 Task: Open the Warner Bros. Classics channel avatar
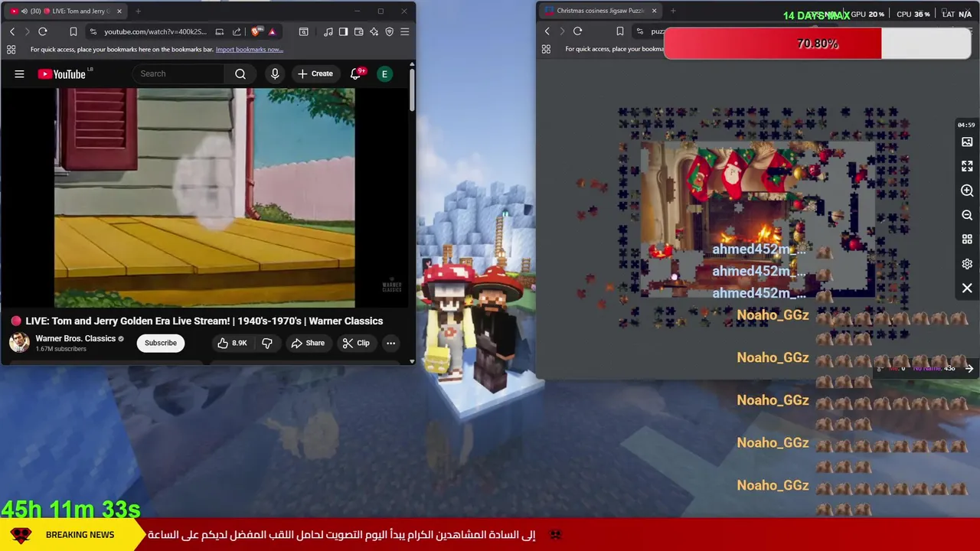19,342
